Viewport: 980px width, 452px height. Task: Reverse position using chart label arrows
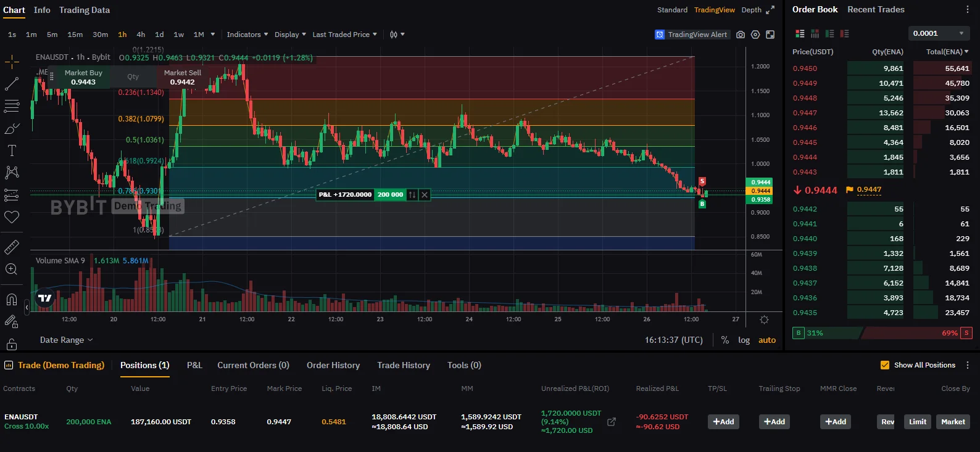(x=412, y=195)
